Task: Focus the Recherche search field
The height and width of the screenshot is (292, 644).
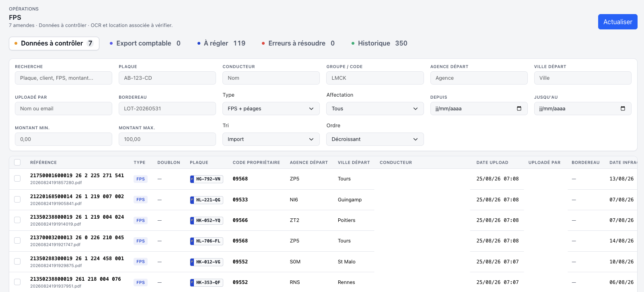Action: point(64,78)
